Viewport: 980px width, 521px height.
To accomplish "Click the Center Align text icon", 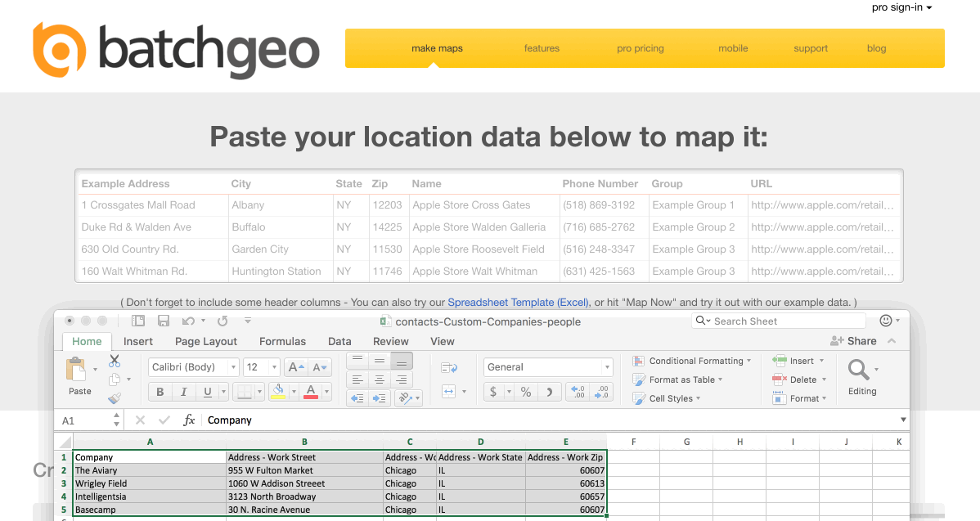I will pos(379,380).
